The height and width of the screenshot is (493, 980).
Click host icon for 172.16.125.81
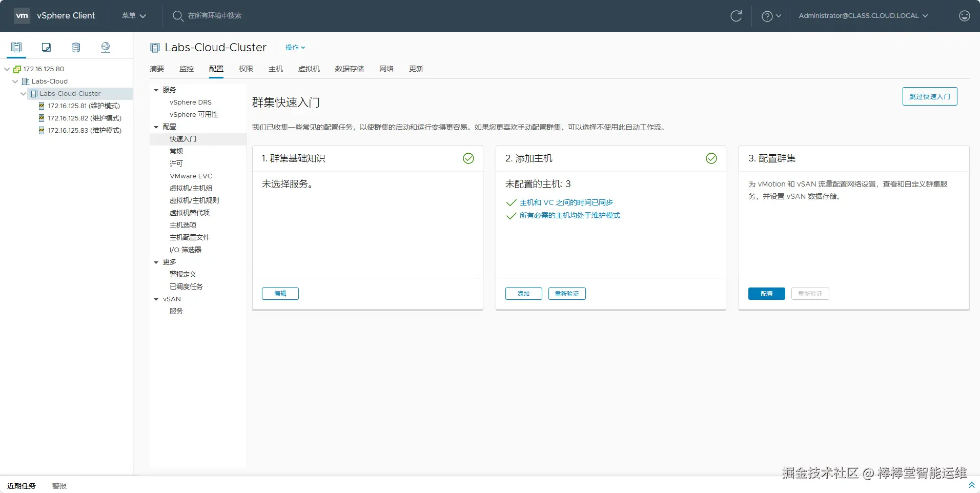coord(42,106)
